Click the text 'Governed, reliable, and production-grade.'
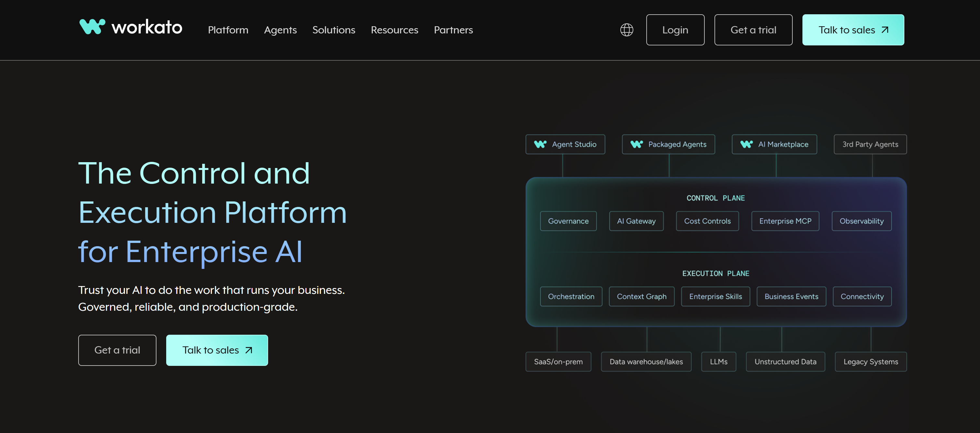980x433 pixels. point(188,307)
